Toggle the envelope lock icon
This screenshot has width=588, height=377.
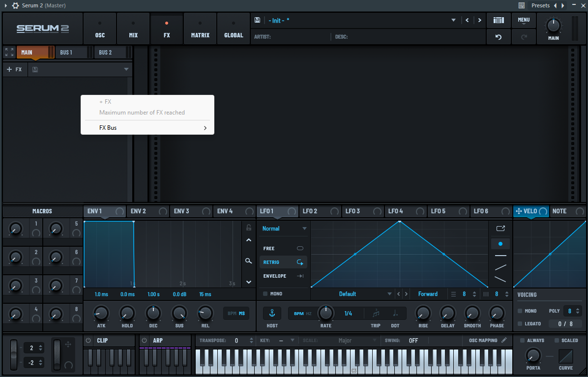[249, 228]
